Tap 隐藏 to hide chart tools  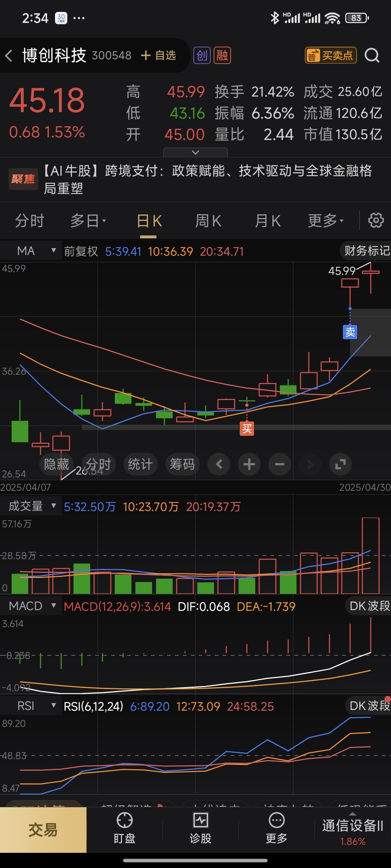(56, 464)
